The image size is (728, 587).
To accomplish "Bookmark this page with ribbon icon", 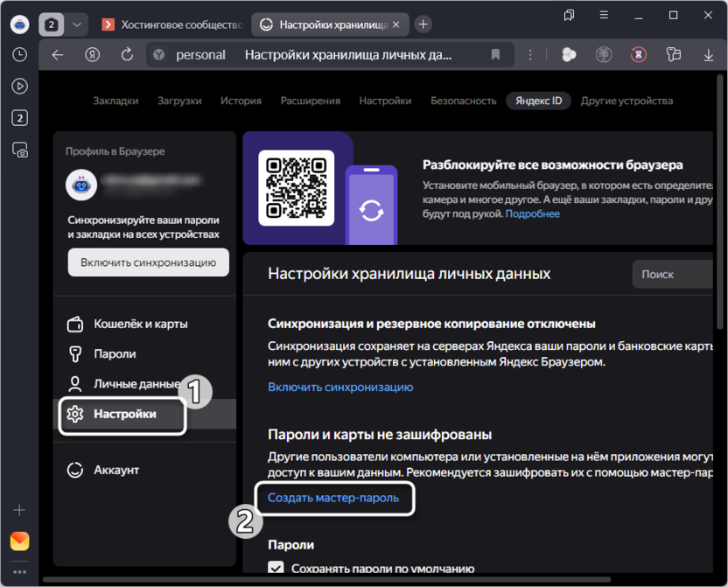I will 495,55.
